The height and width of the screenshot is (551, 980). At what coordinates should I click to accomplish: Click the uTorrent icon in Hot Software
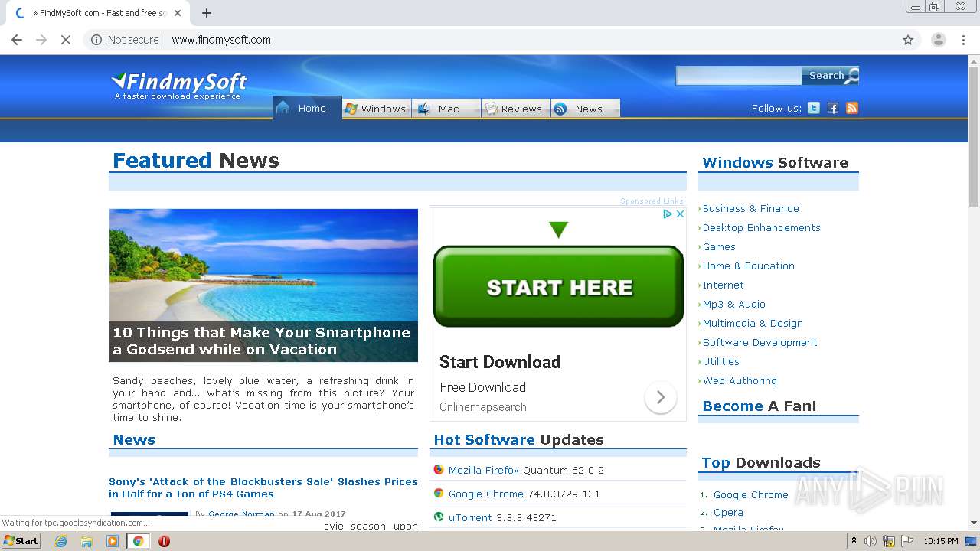(x=439, y=517)
